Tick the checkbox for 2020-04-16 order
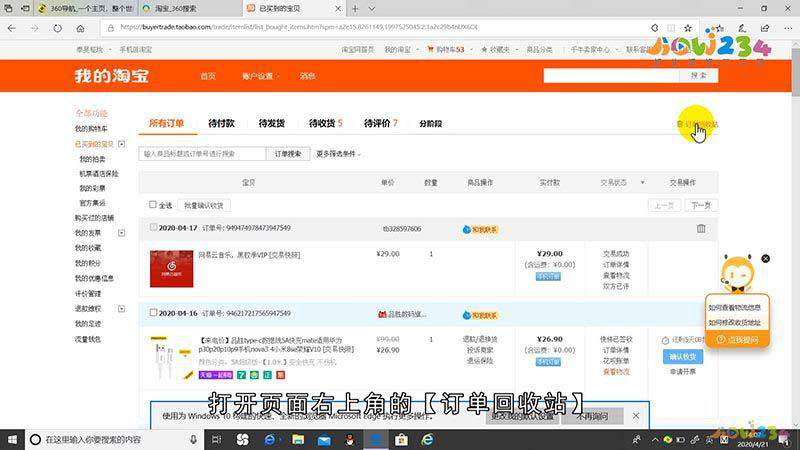 tap(153, 312)
